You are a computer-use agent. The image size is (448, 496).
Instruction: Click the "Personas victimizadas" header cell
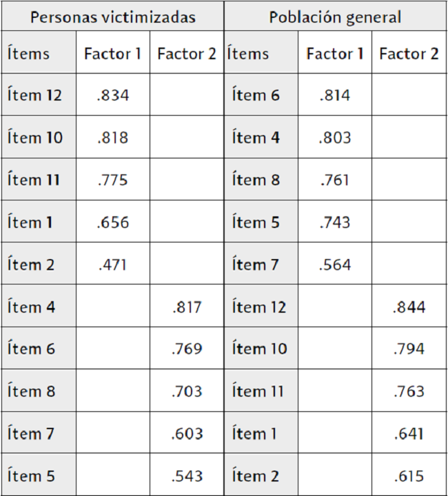click(x=112, y=17)
